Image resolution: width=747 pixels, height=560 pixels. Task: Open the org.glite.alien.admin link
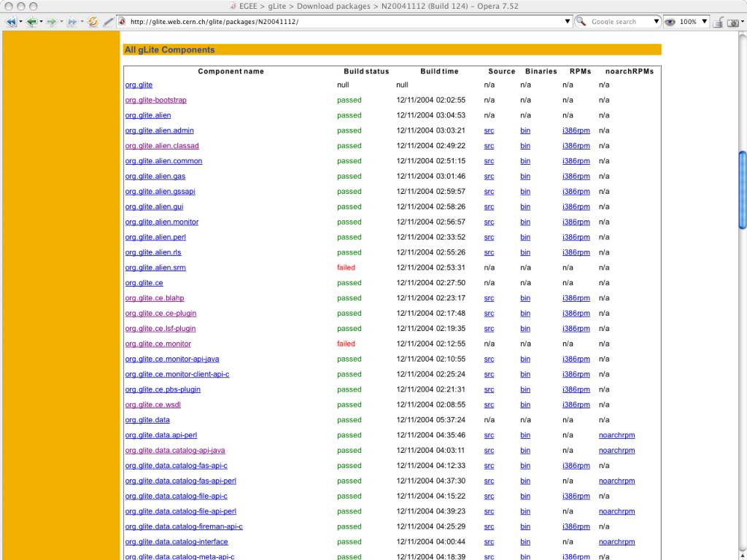[159, 131]
